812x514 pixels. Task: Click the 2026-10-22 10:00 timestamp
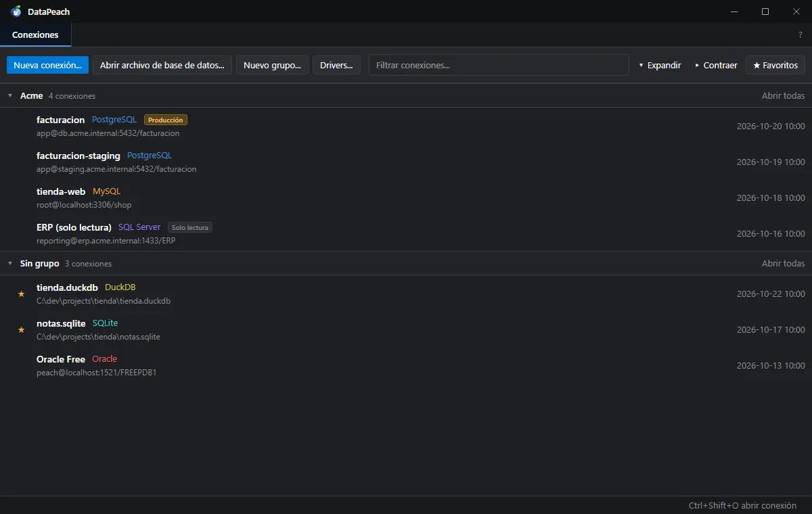(771, 294)
